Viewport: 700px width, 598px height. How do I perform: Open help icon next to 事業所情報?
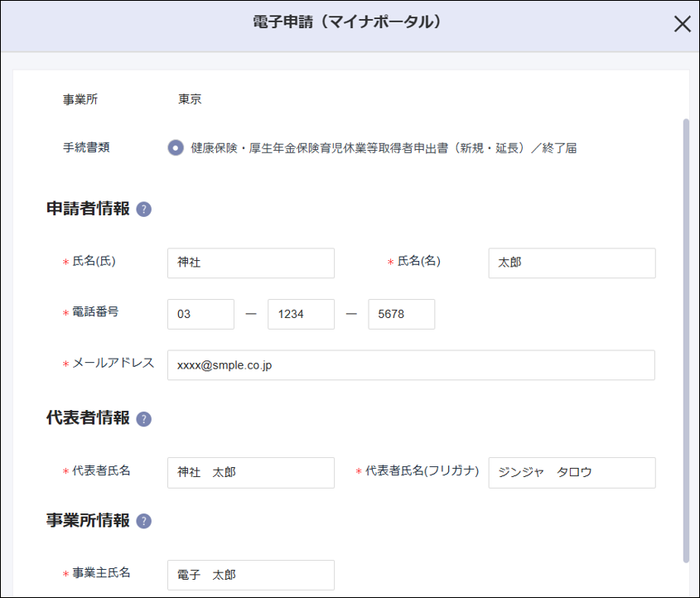point(144,521)
